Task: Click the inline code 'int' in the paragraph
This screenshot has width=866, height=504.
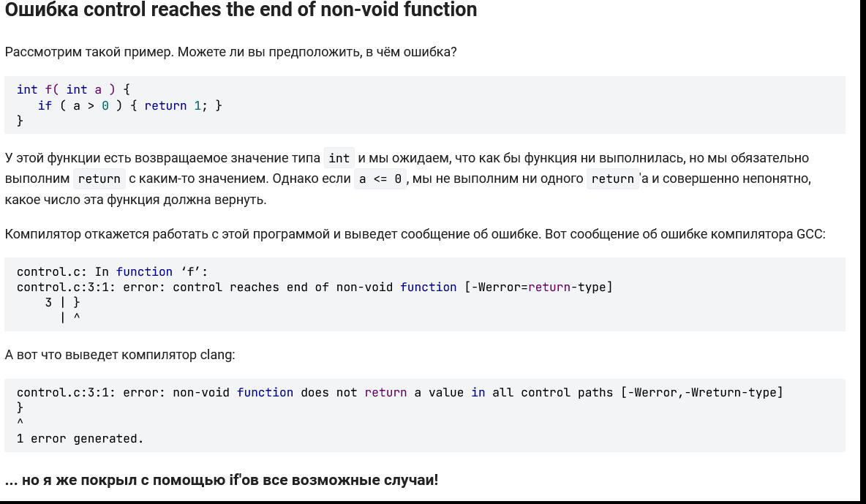Action: coord(339,158)
